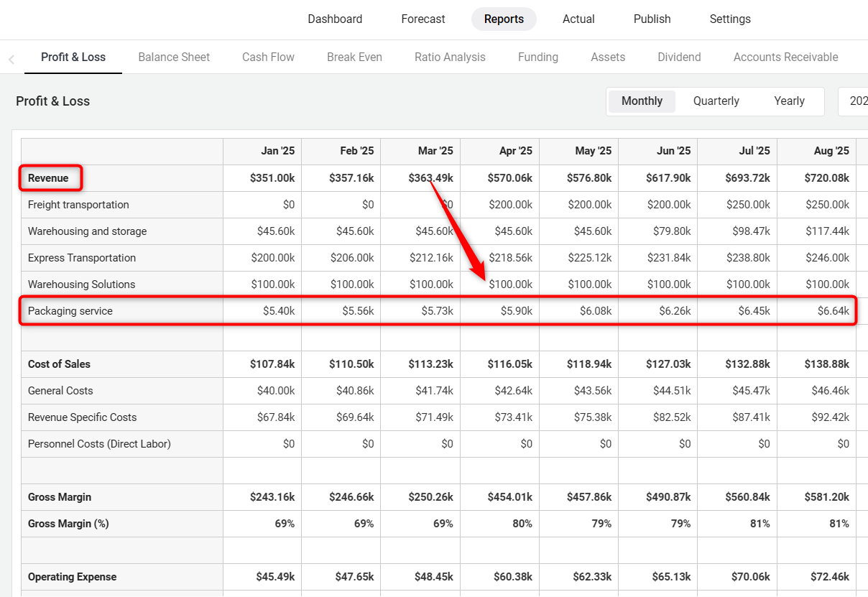Open the Break Even tab
The width and height of the screenshot is (868, 597).
coord(354,57)
